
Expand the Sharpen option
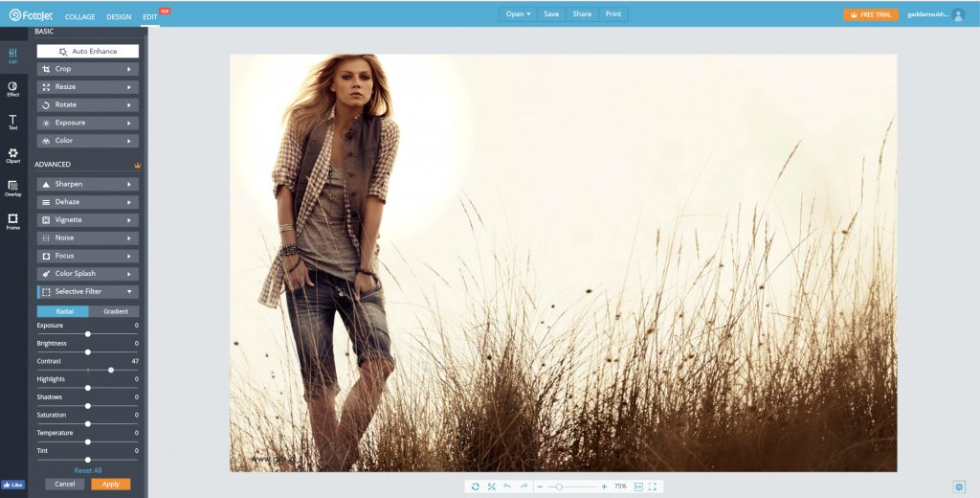tap(87, 185)
